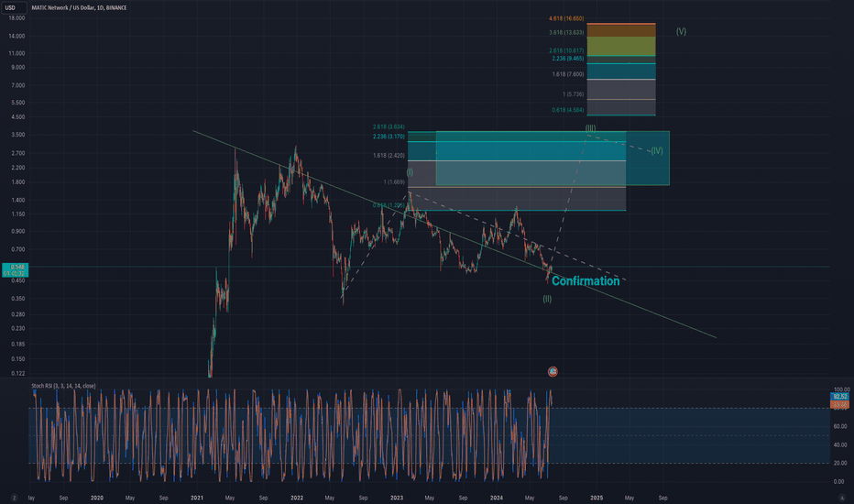Image resolution: width=854 pixels, height=504 pixels.
Task: Click the 3.500 price scale value
Action: pyautogui.click(x=18, y=135)
